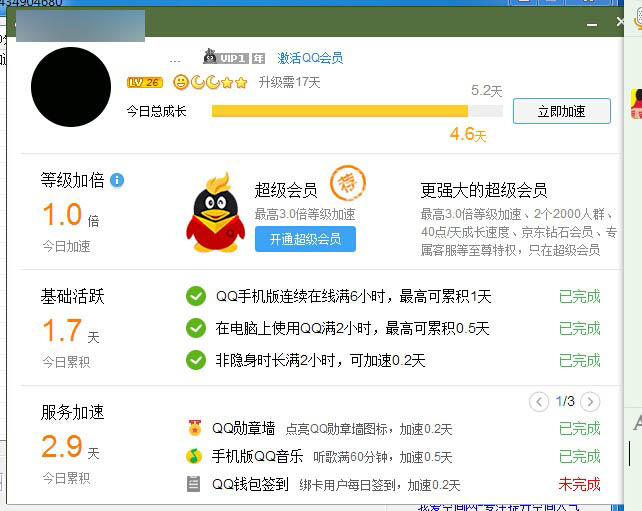The width and height of the screenshot is (642, 511).
Task: Click the info icon beside 等级加倍
Action: [117, 180]
